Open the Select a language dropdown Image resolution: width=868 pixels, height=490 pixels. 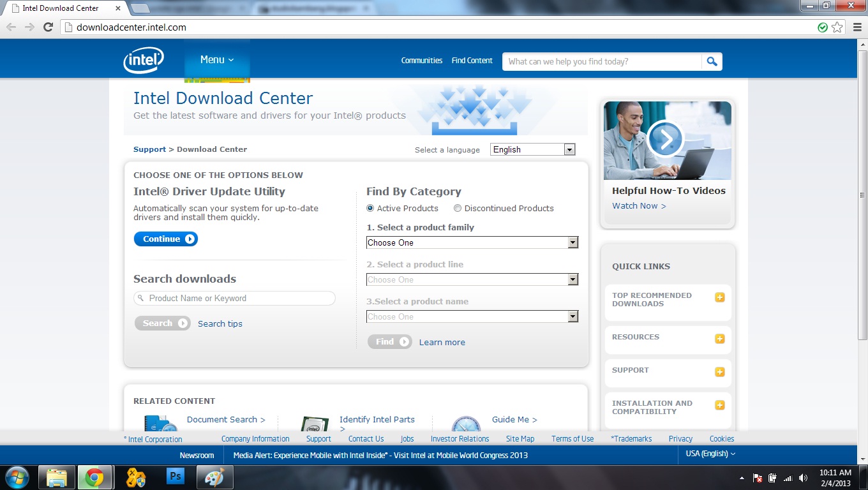533,149
